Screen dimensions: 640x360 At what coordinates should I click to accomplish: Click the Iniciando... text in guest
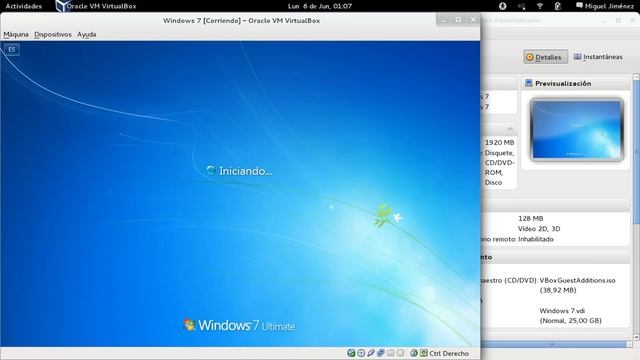tap(245, 171)
